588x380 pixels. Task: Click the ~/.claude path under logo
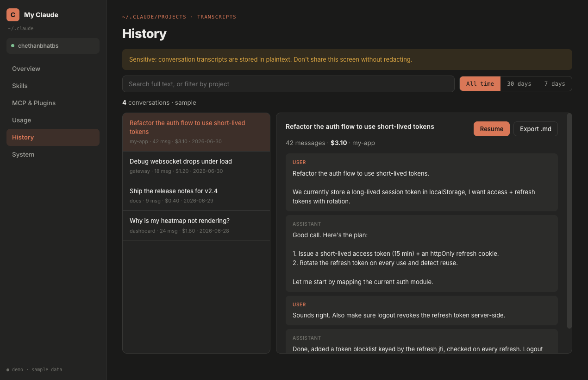point(21,28)
